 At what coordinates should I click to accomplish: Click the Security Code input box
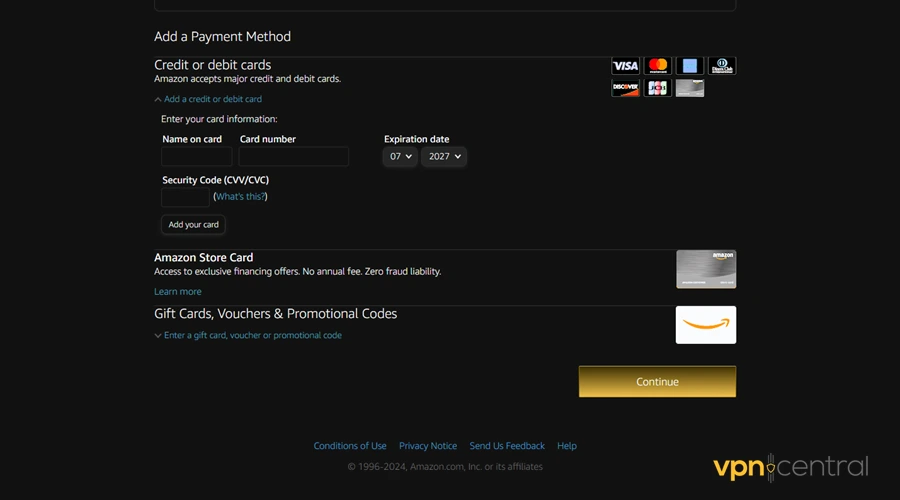click(x=185, y=197)
